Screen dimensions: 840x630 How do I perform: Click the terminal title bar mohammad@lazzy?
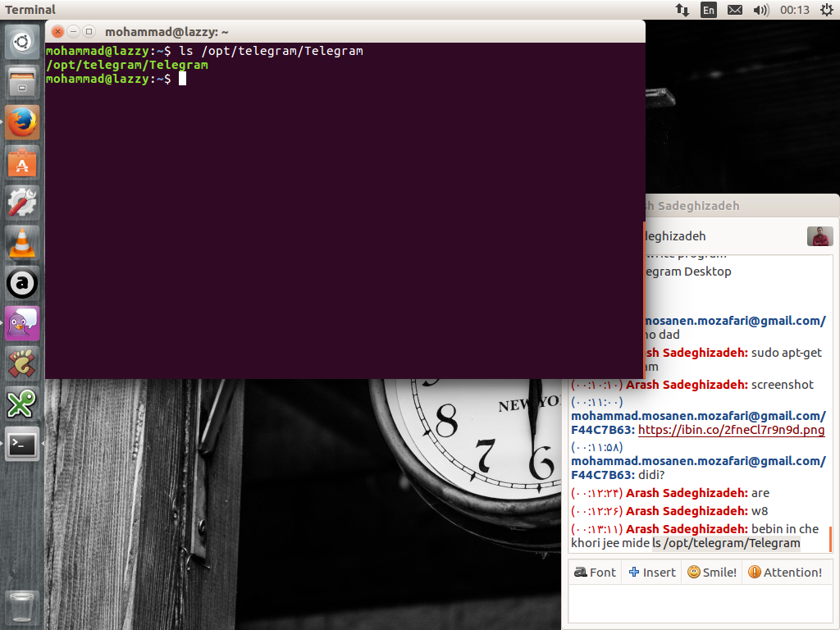click(345, 32)
